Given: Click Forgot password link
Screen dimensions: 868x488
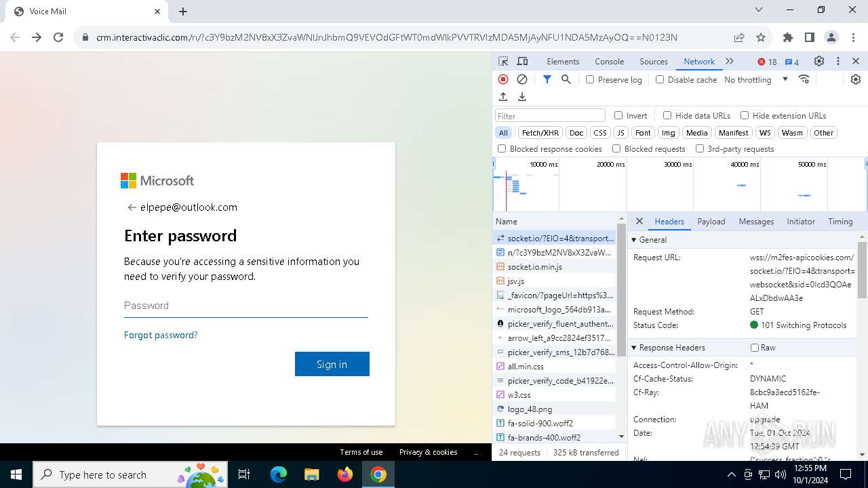Looking at the screenshot, I should (x=161, y=335).
